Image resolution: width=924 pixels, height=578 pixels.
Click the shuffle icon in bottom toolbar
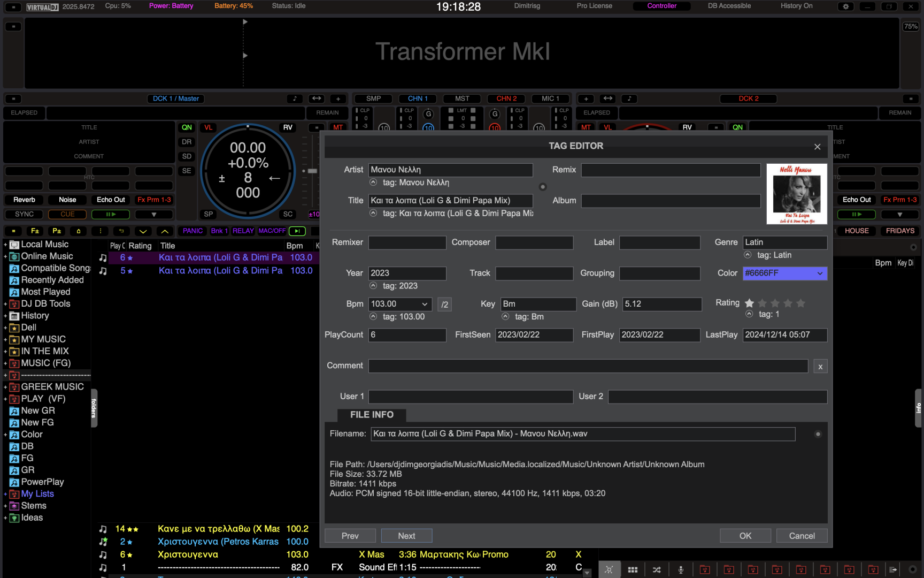coord(657,569)
